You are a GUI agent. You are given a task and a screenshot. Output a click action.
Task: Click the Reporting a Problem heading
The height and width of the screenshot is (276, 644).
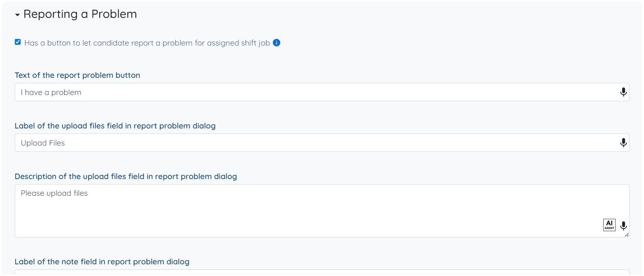[x=80, y=14]
